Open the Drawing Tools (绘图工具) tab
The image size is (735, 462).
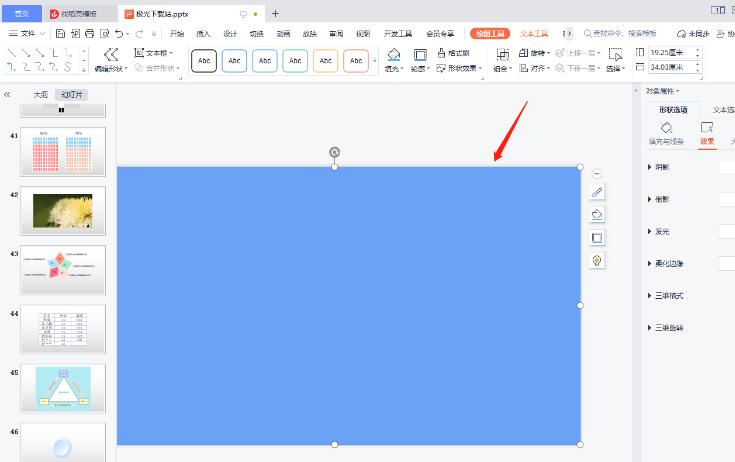pos(490,33)
